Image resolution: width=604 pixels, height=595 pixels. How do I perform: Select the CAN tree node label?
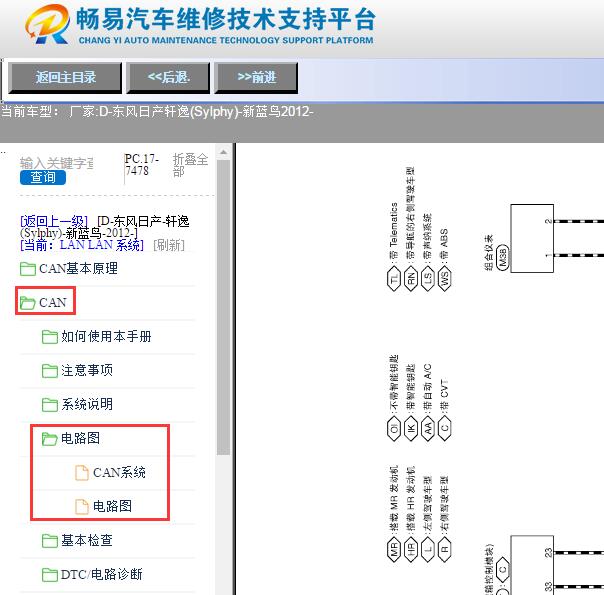53,303
